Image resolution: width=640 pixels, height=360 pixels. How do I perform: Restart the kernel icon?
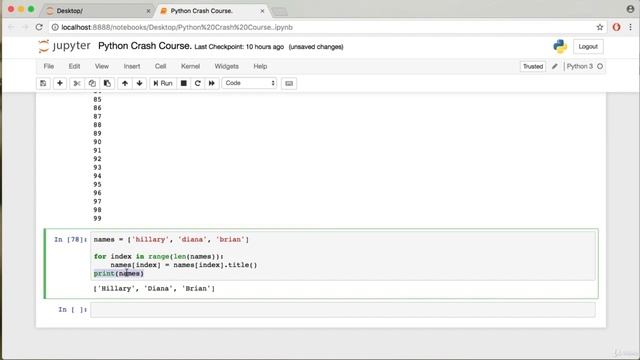tap(198, 83)
